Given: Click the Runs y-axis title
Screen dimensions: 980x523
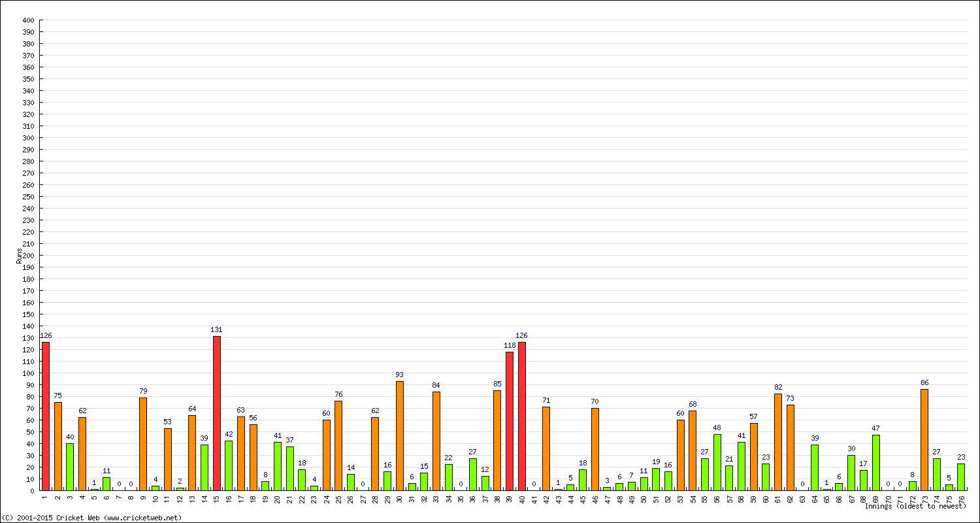Looking at the screenshot, I should (19, 255).
